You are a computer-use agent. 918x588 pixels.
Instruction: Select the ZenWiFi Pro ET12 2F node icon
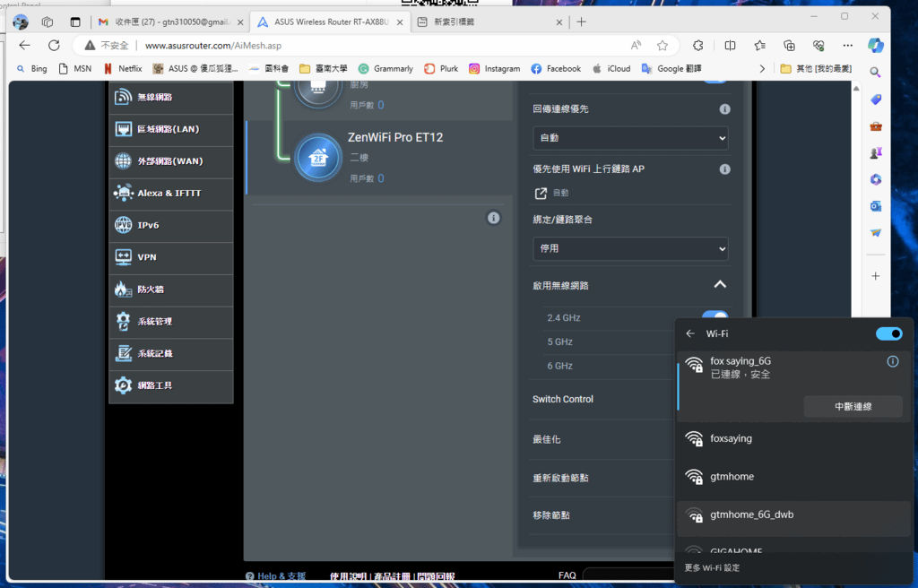pyautogui.click(x=318, y=158)
